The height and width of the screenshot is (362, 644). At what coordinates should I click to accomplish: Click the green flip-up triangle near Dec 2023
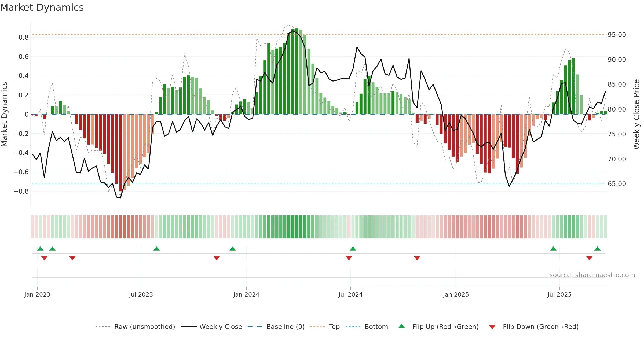coord(233,249)
